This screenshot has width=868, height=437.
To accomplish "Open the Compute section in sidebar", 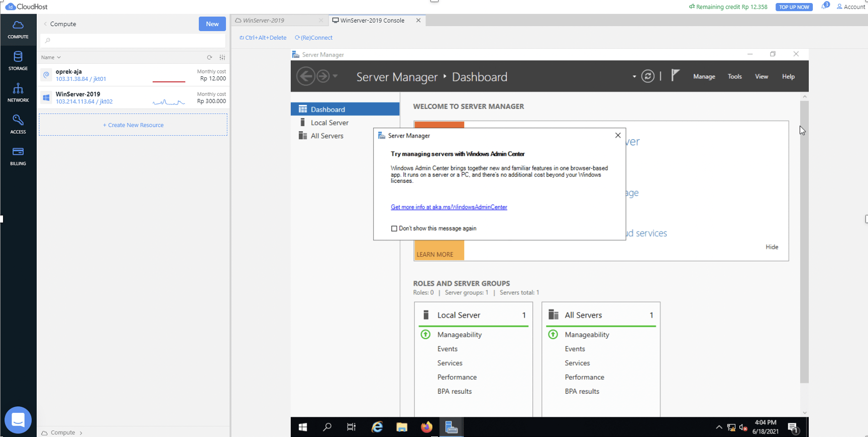I will pyautogui.click(x=18, y=30).
